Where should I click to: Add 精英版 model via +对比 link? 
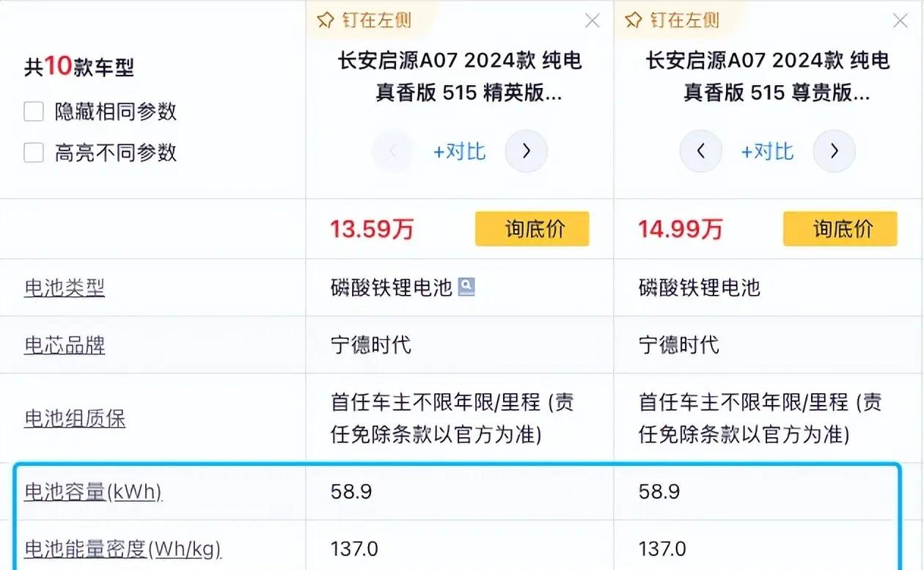pos(460,151)
